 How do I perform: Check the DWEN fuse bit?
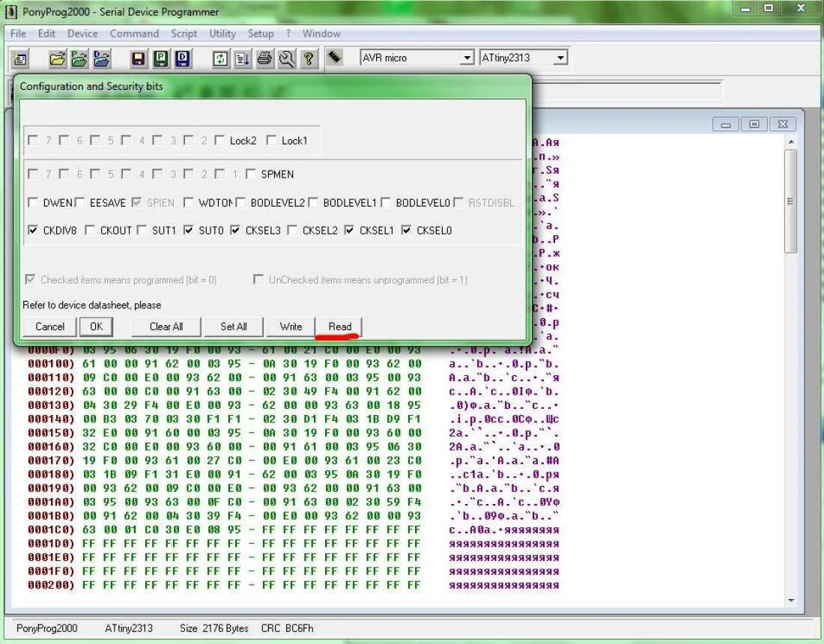tap(32, 202)
